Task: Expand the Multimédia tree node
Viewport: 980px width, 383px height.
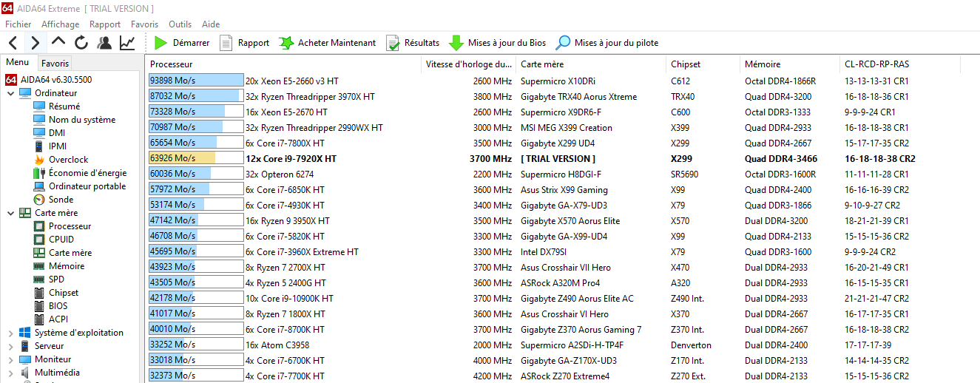Action: (10, 373)
